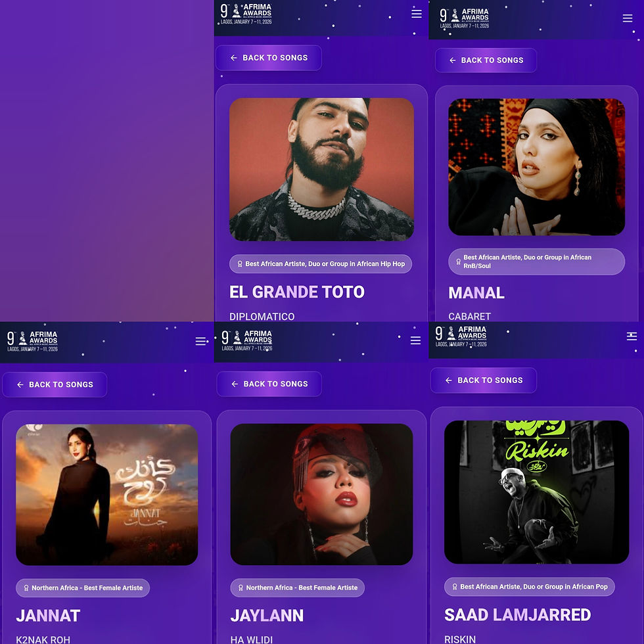
Task: Open hamburger menu on Manal page
Action: pyautogui.click(x=627, y=18)
